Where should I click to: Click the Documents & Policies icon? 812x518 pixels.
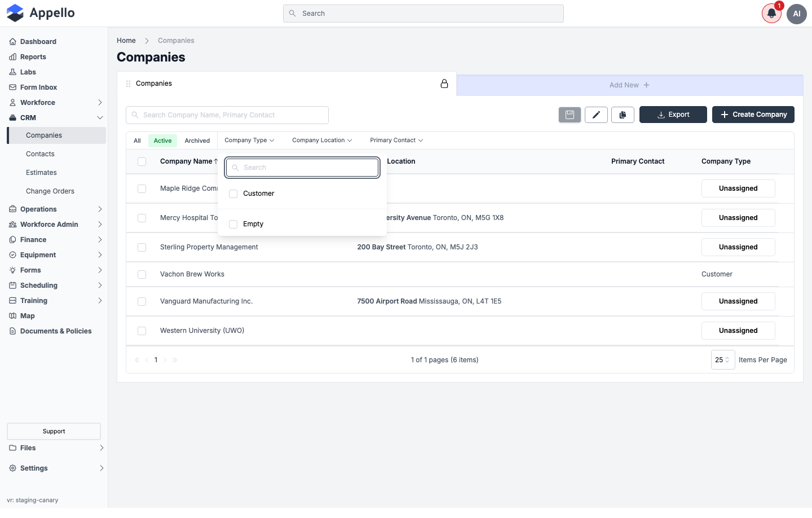tap(12, 331)
